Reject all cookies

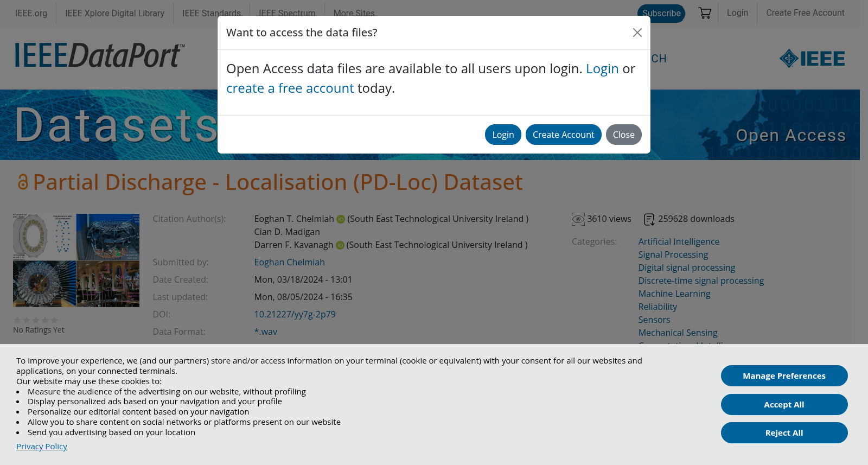tap(784, 433)
